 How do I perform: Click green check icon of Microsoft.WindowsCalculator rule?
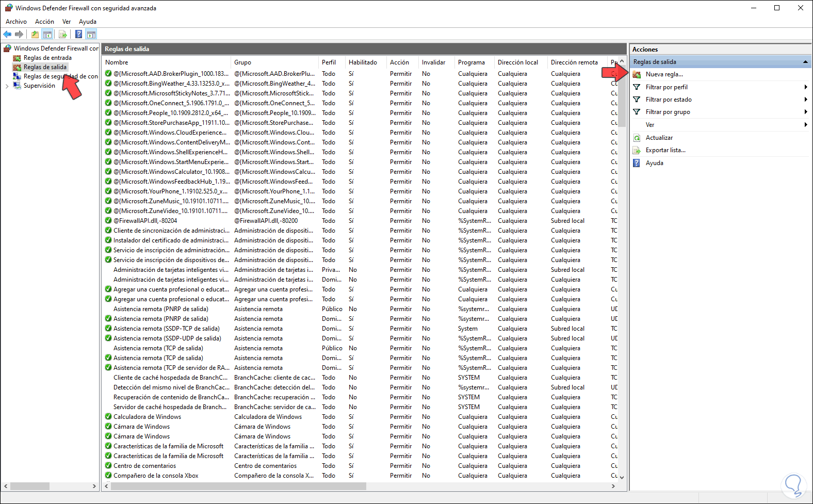[108, 172]
